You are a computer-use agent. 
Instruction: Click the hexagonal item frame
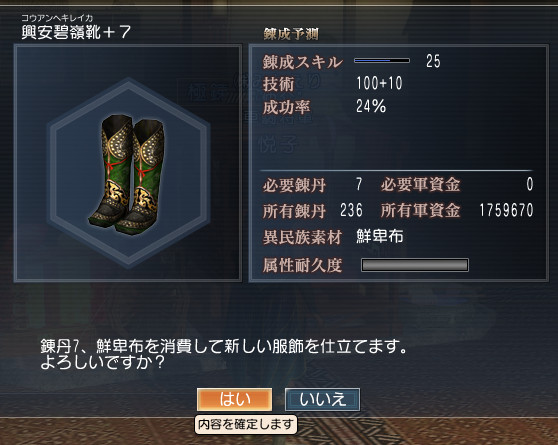pos(128,173)
